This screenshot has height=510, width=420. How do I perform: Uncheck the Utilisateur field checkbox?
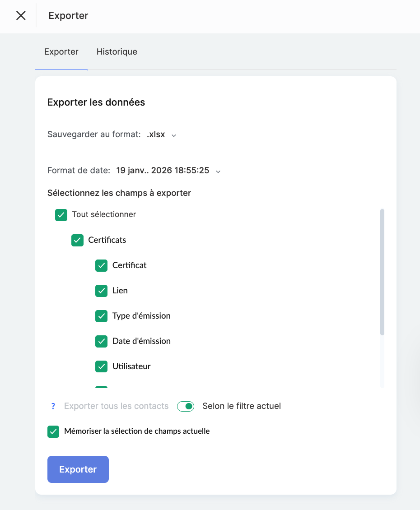[x=101, y=366]
